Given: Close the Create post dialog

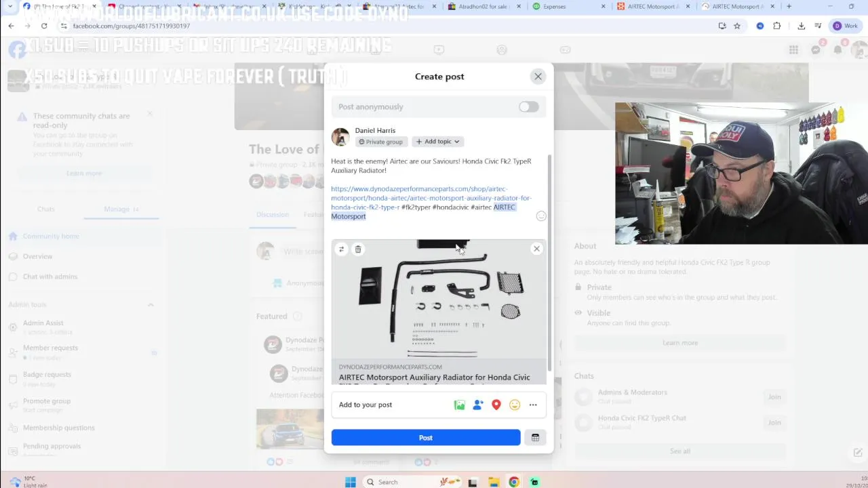Looking at the screenshot, I should (538, 77).
